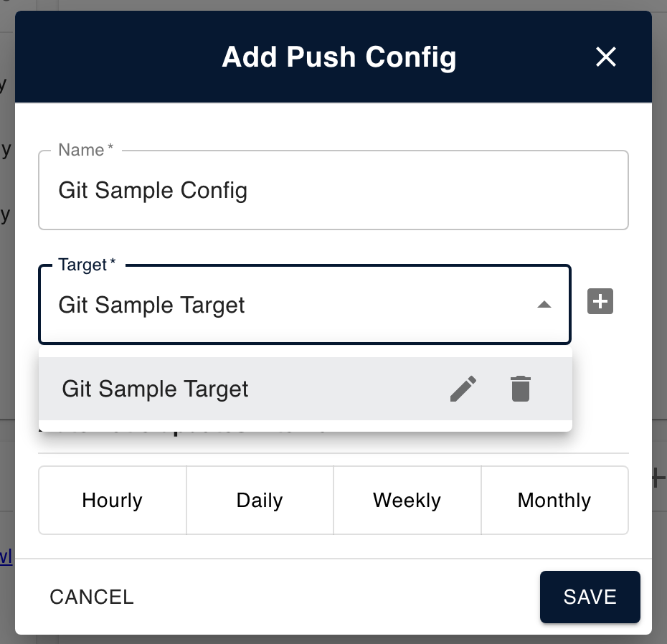Save the push config
The height and width of the screenshot is (644, 667).
tap(590, 597)
